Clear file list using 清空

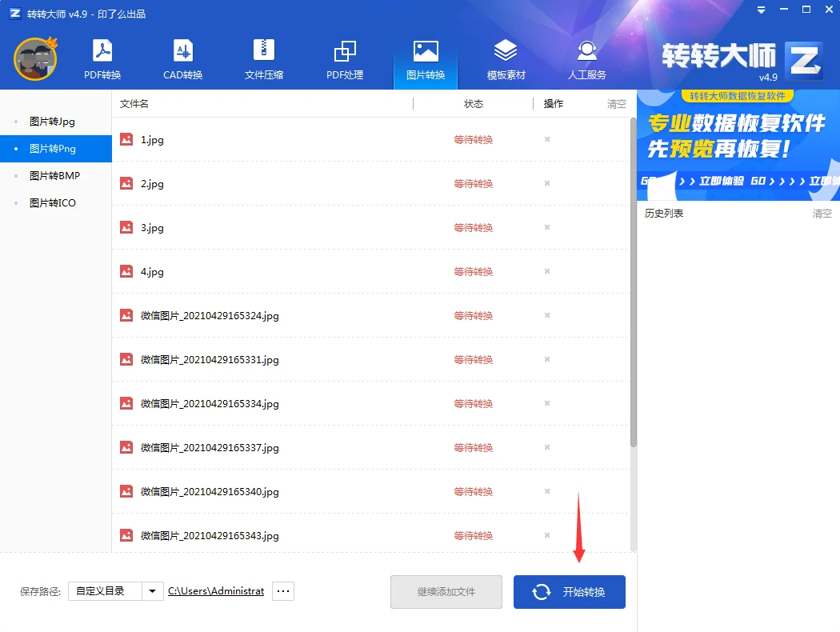click(x=615, y=103)
